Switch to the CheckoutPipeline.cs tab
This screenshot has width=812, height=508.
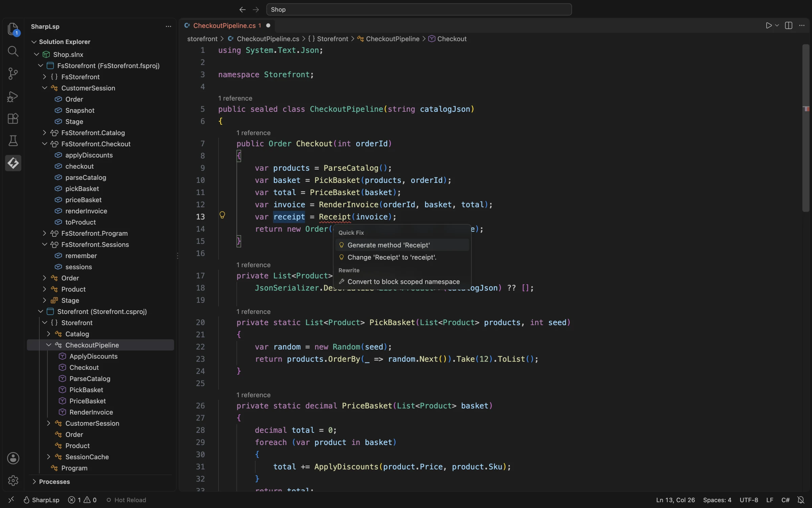click(227, 26)
